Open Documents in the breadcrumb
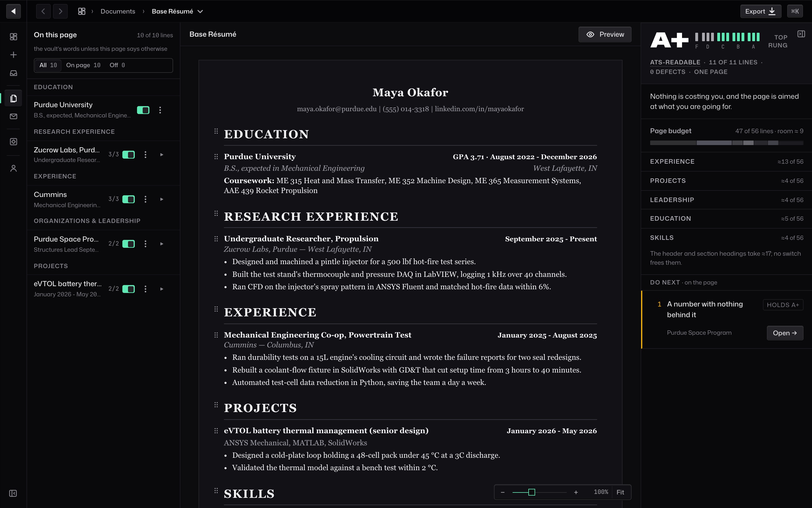 118,11
